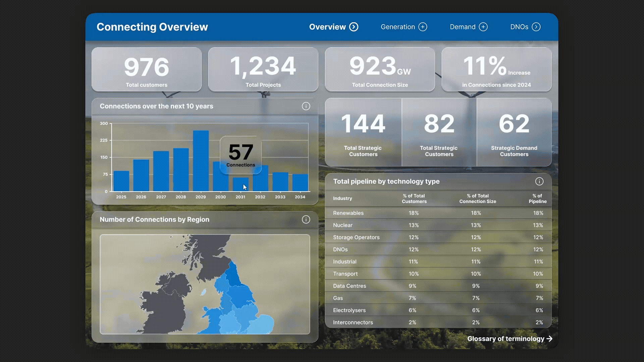Click the 300 y-axis label
Viewport: 644px width, 362px height.
(104, 124)
